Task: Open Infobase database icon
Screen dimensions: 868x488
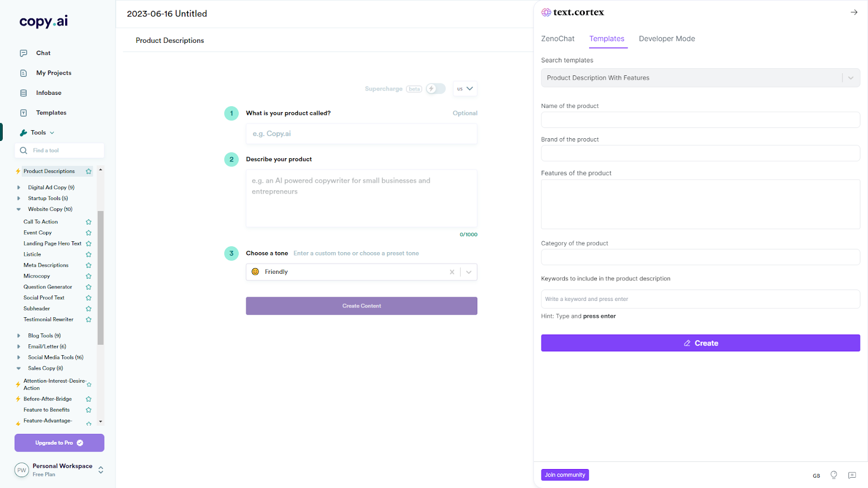Action: pos(23,93)
